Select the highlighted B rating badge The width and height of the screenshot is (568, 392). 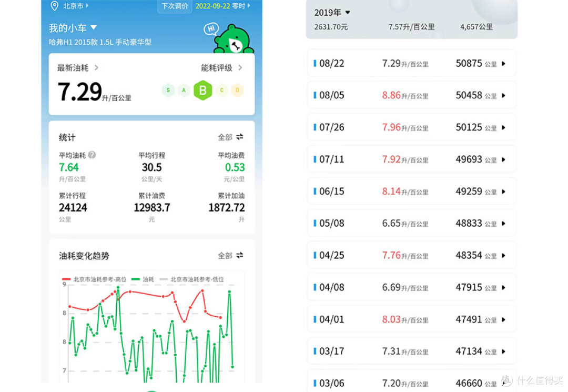(202, 90)
